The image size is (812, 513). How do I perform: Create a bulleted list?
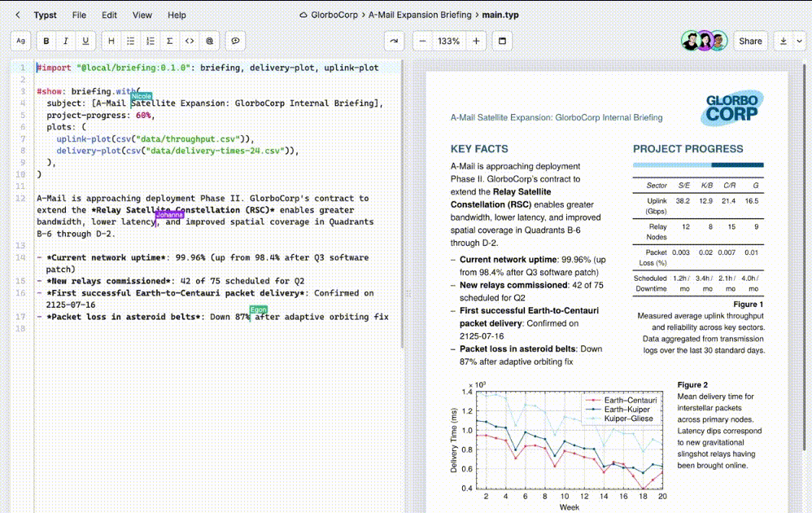click(131, 41)
